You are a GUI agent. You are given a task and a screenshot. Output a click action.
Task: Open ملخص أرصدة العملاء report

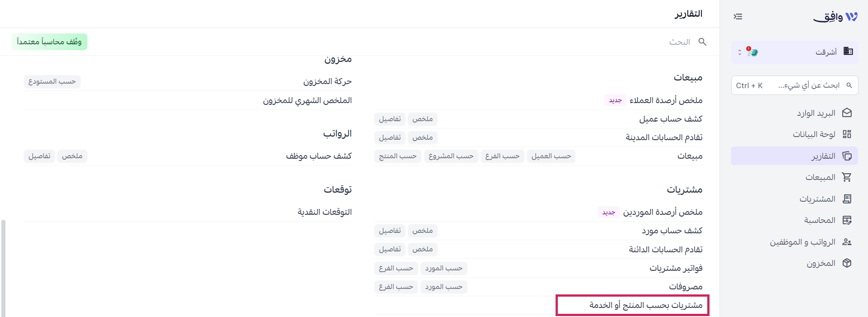666,100
